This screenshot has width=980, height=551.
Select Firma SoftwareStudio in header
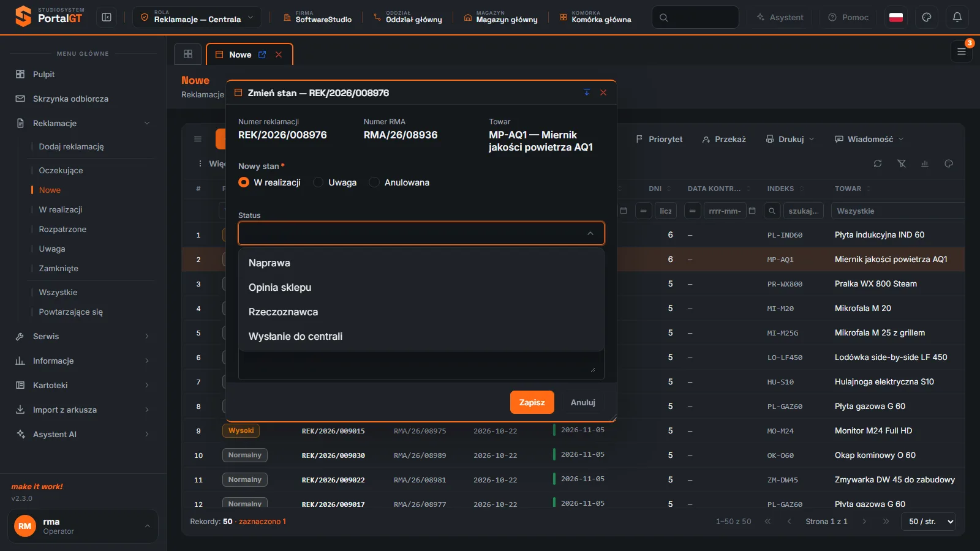(317, 17)
